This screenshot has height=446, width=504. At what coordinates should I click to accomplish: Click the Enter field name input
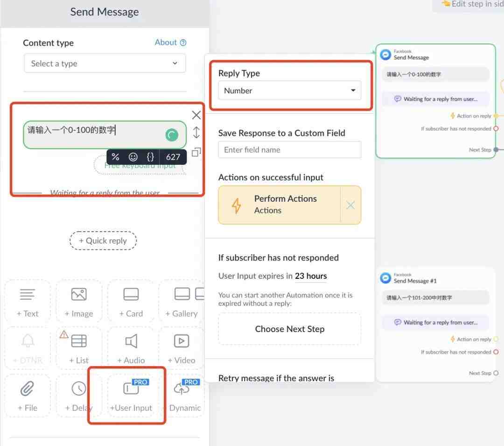pyautogui.click(x=289, y=150)
